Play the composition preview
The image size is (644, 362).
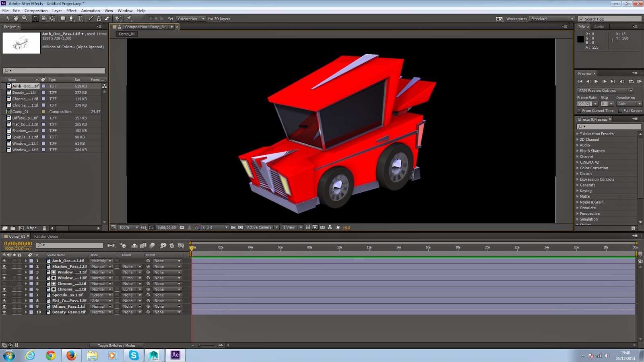point(596,81)
